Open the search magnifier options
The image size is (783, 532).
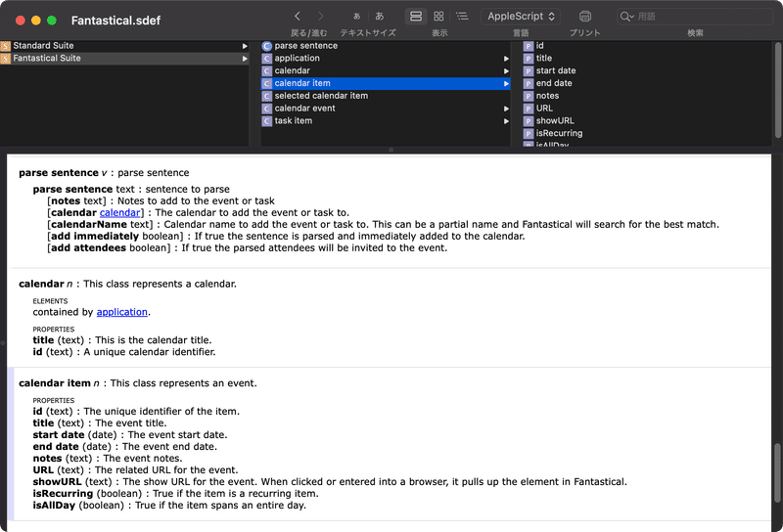coord(626,17)
